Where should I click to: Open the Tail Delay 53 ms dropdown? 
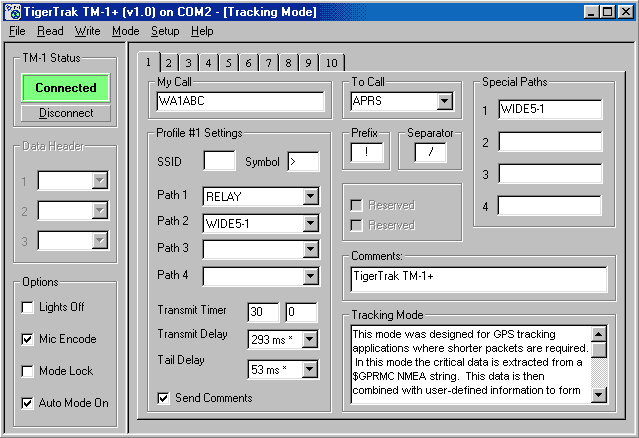310,369
